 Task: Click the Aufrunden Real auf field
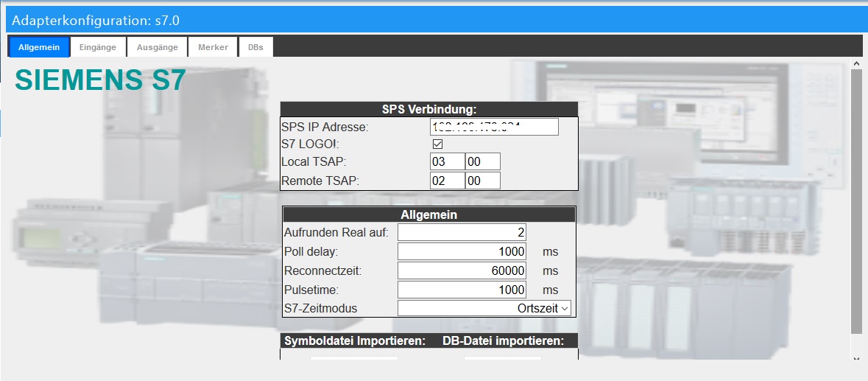click(x=462, y=233)
